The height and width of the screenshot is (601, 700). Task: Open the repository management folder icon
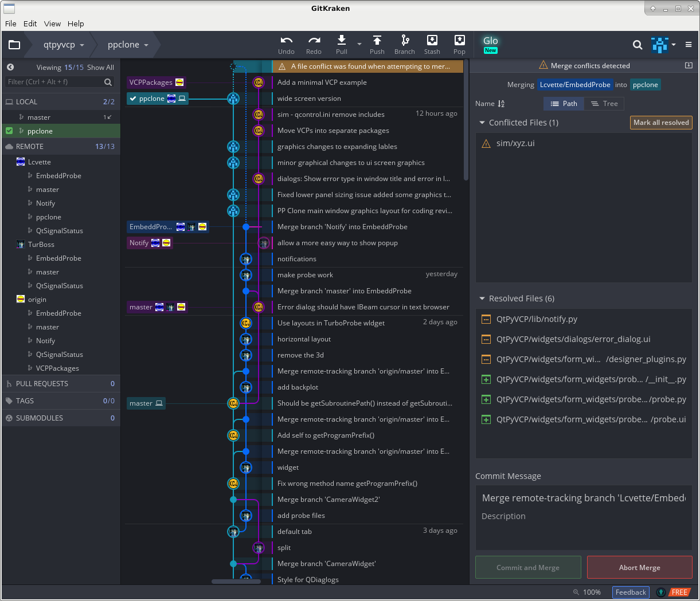[14, 45]
